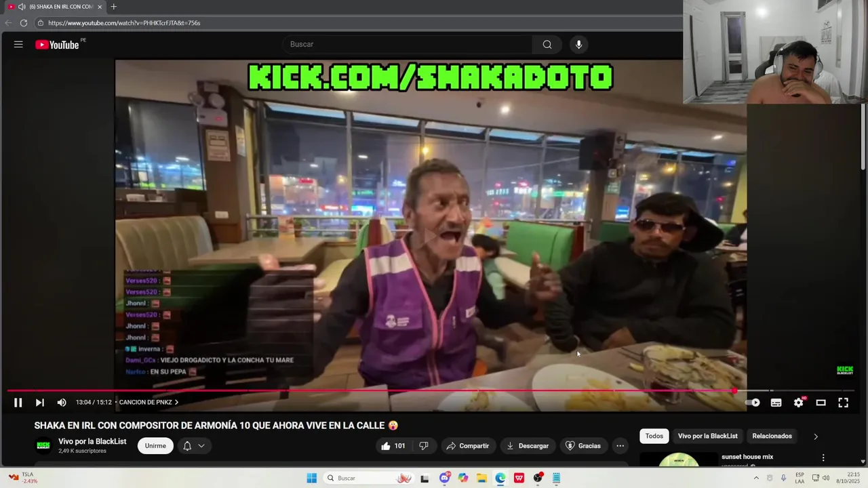Screen dimensions: 868x488
Task: Expand the CANCION DE PNKZ chapter
Action: (149, 403)
